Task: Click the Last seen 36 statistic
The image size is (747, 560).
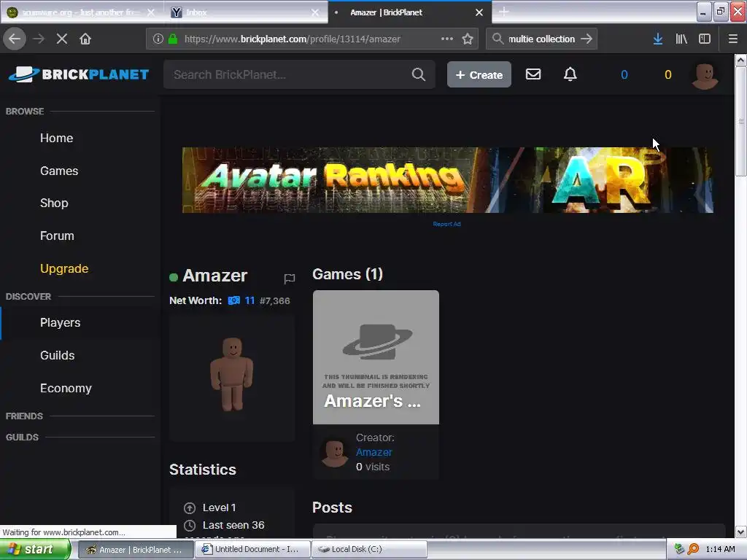Action: [x=233, y=525]
